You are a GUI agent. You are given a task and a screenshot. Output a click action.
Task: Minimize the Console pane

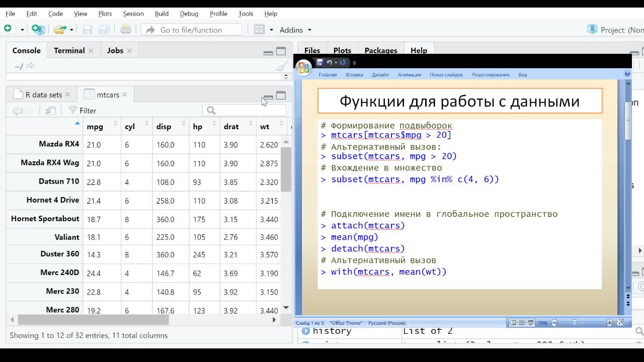(x=268, y=52)
